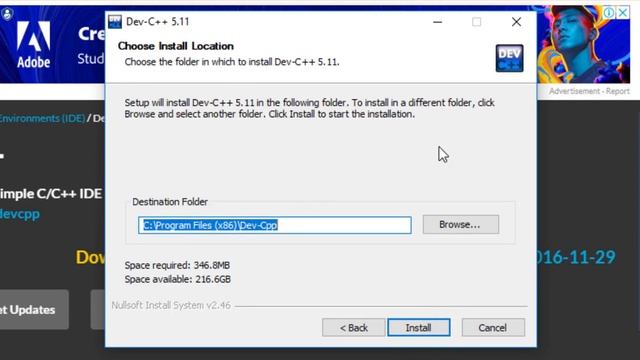Screen dimensions: 640x360
Task: Open the Browse... folder chooser
Action: click(x=460, y=224)
